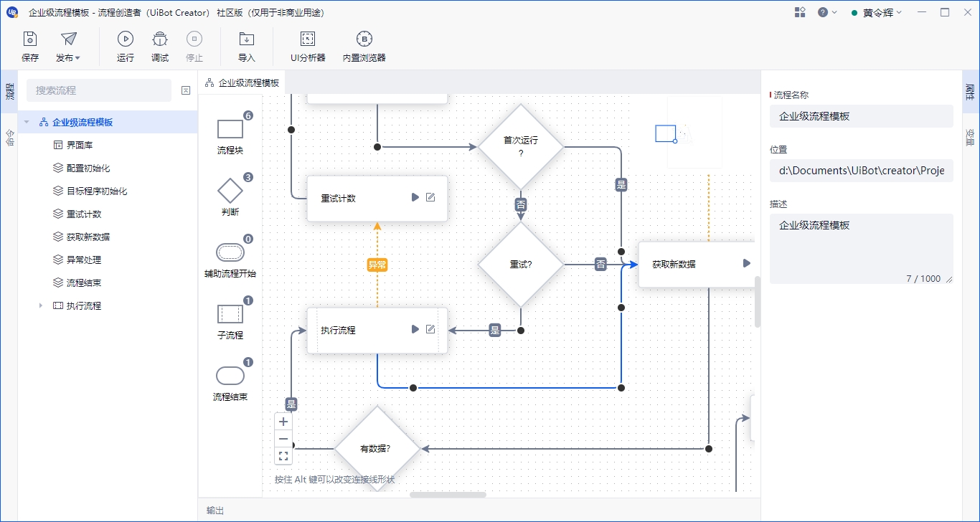
Task: Click the canvas vertical scrollbar
Action: click(758, 302)
